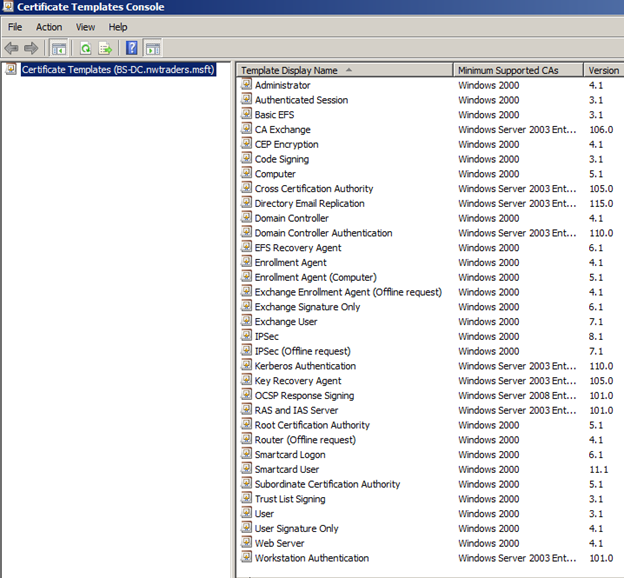Click the CA Exchange template icon
Screen dimensions: 624x578
[247, 128]
